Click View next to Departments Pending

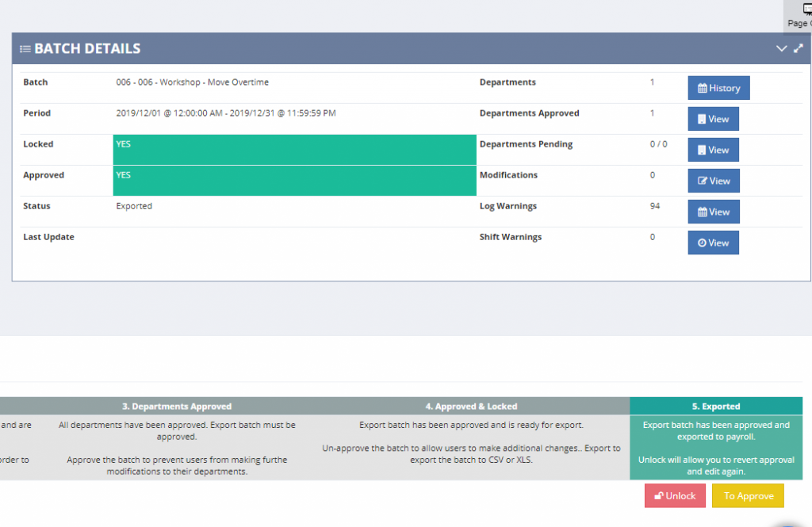[713, 150]
